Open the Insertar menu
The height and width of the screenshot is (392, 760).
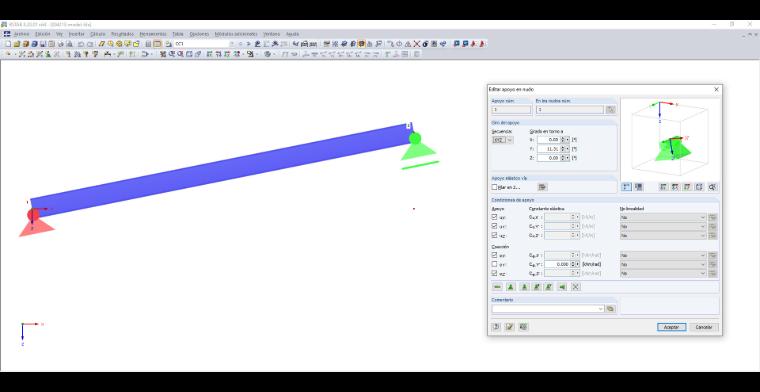(77, 34)
